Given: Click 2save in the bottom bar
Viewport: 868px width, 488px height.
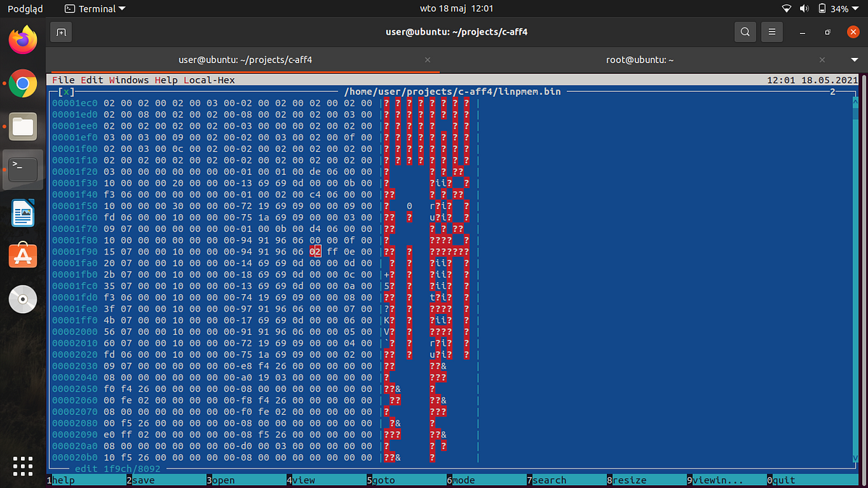Looking at the screenshot, I should (x=141, y=480).
